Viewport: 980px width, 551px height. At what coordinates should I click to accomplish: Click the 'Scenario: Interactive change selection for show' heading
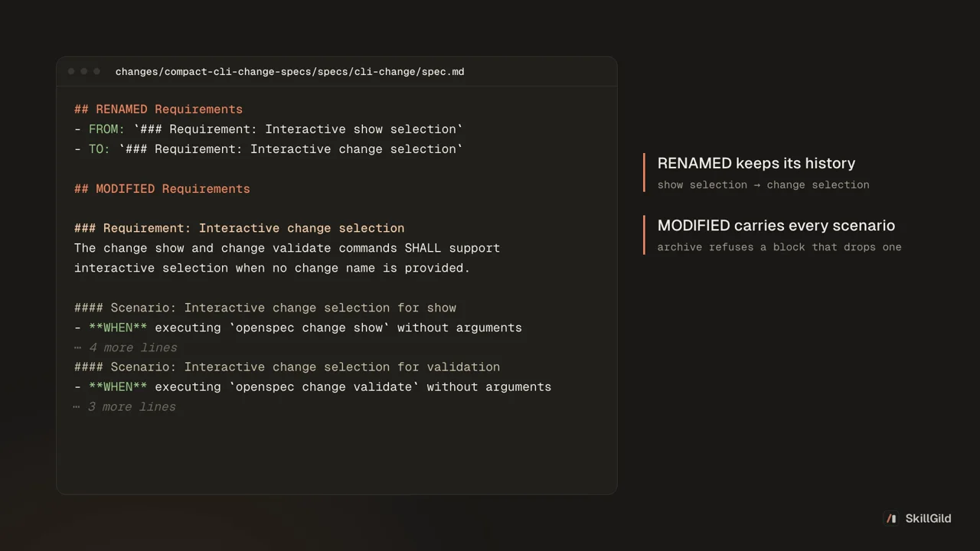265,308
